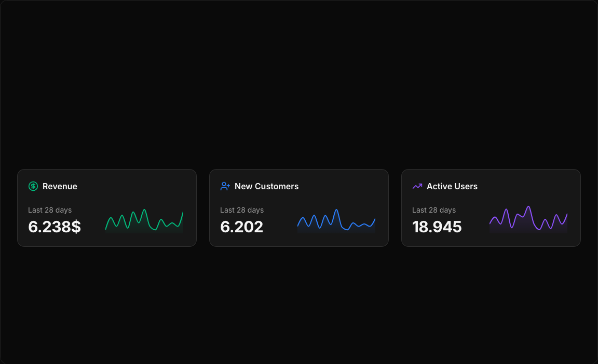
Task: Click the 6.202 new customers value
Action: tap(241, 227)
